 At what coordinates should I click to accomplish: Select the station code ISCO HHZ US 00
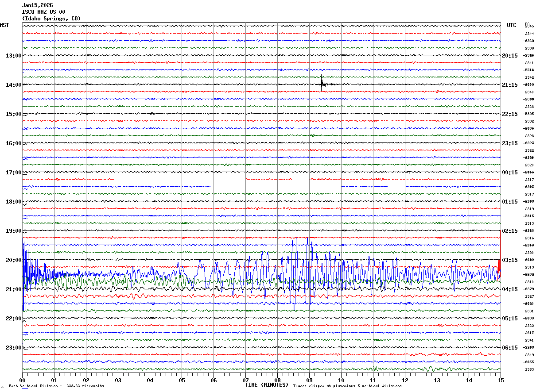43,12
